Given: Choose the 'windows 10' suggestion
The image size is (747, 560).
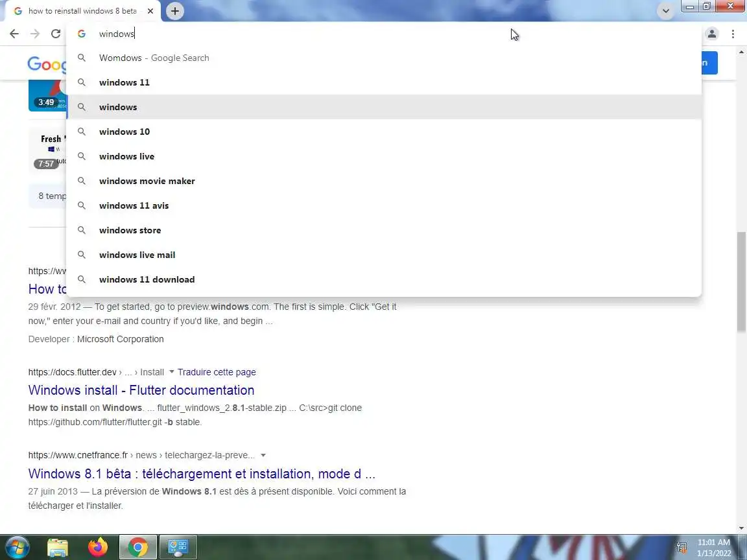Looking at the screenshot, I should [384, 132].
